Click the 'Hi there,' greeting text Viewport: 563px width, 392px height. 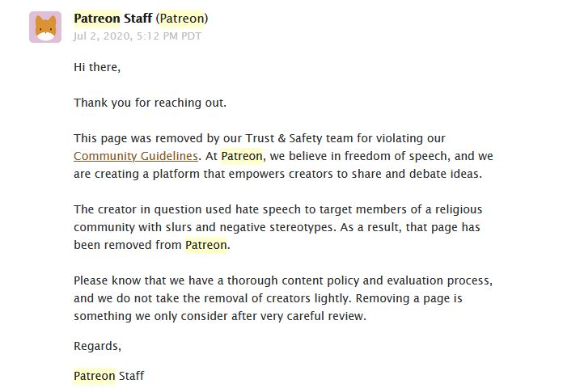click(97, 67)
